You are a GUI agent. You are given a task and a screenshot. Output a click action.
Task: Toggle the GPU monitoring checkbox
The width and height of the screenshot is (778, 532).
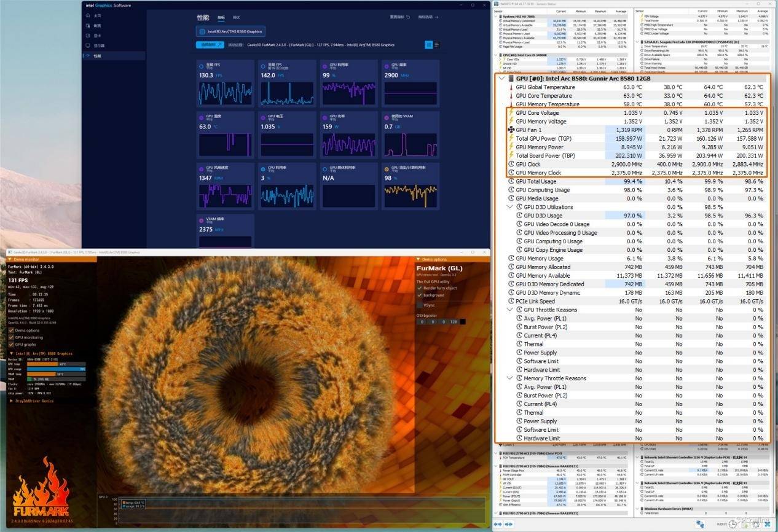coord(11,337)
